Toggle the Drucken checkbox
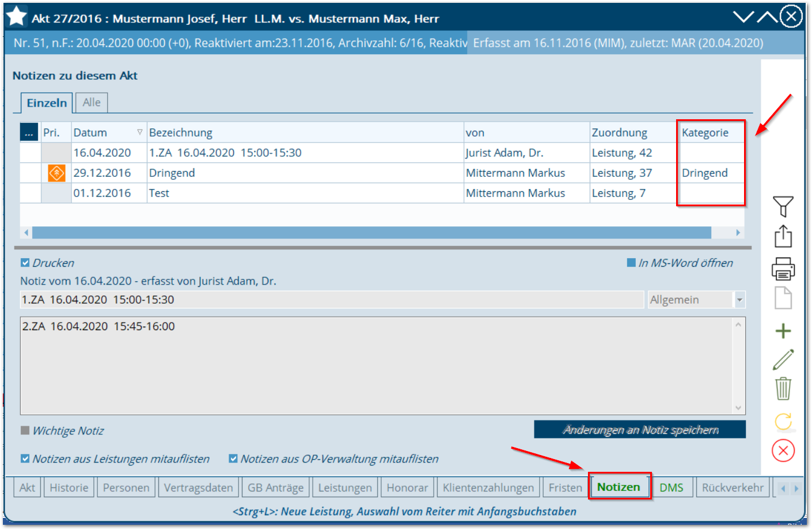The width and height of the screenshot is (812, 530). pyautogui.click(x=25, y=263)
